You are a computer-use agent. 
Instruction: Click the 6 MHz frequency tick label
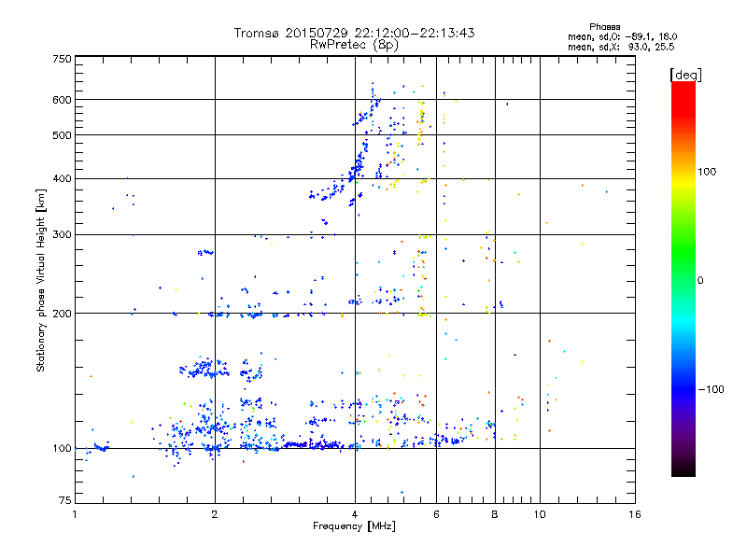436,514
